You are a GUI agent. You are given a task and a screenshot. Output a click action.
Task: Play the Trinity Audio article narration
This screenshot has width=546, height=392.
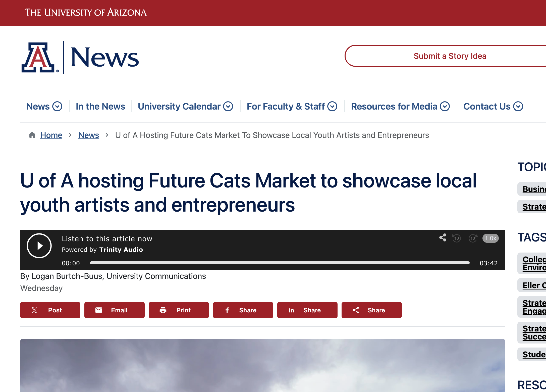39,246
